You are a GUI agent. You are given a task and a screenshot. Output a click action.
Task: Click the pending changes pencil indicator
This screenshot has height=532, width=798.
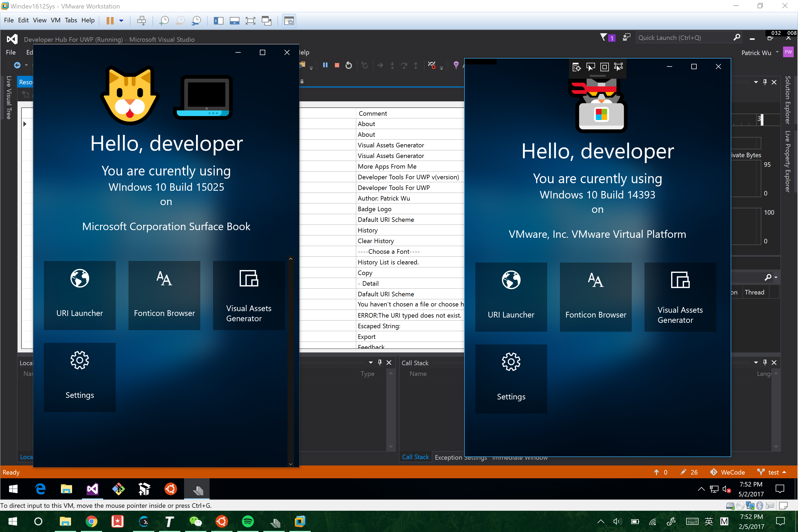[689, 472]
